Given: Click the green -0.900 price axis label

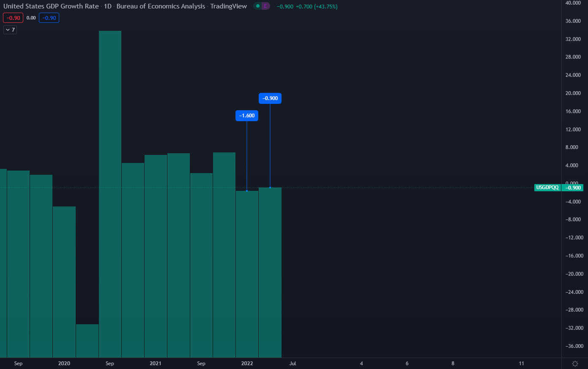Looking at the screenshot, I should click(x=574, y=187).
